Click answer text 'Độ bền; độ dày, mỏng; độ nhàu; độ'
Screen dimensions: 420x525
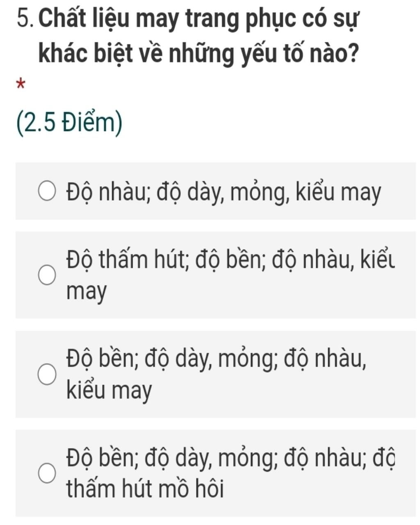pyautogui.click(x=231, y=459)
